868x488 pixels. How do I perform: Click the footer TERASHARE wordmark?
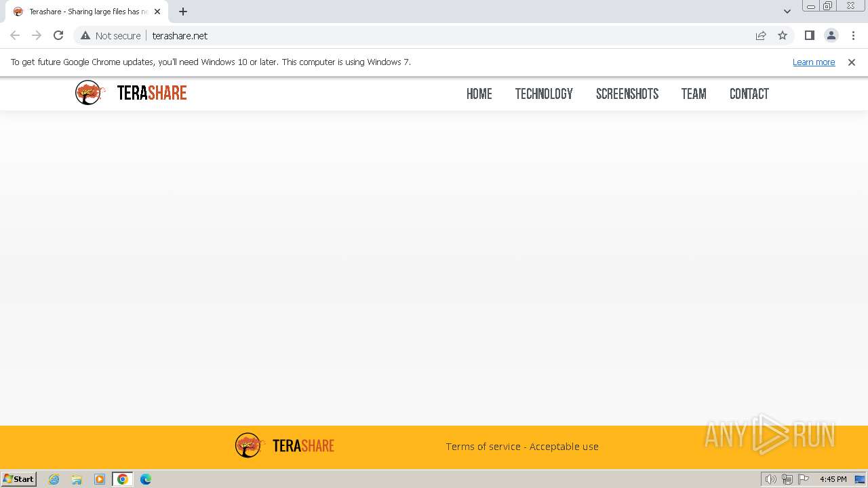pos(303,446)
